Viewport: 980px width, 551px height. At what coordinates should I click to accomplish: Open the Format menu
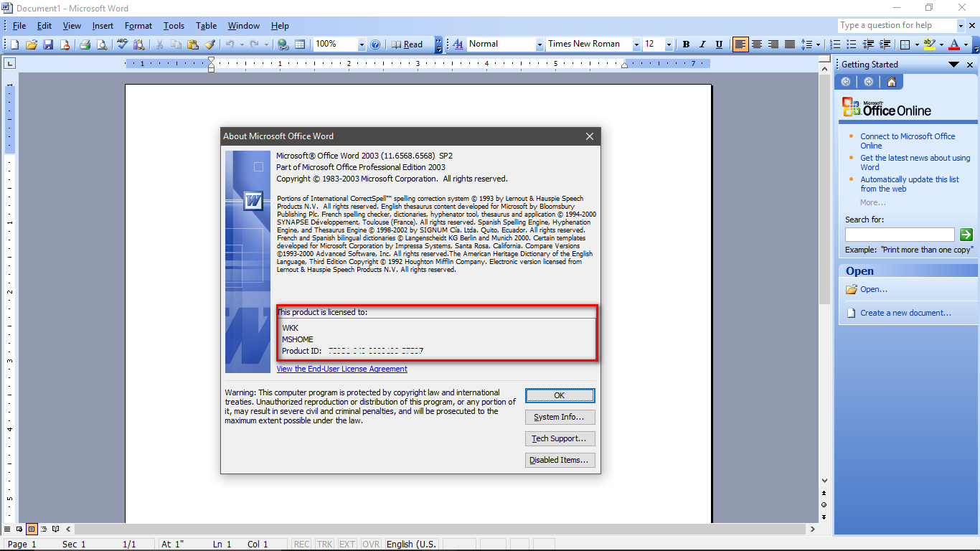tap(138, 26)
